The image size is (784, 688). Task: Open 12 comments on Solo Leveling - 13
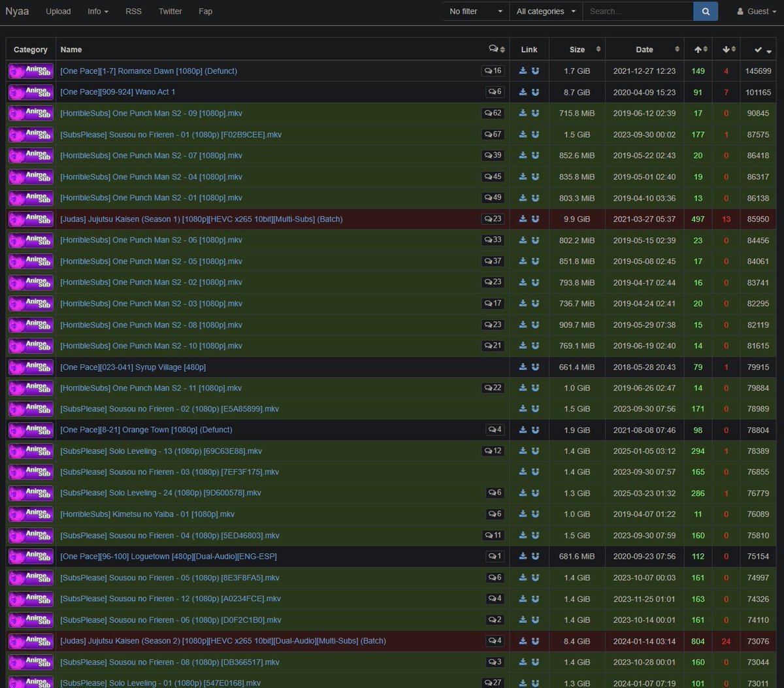tap(493, 451)
